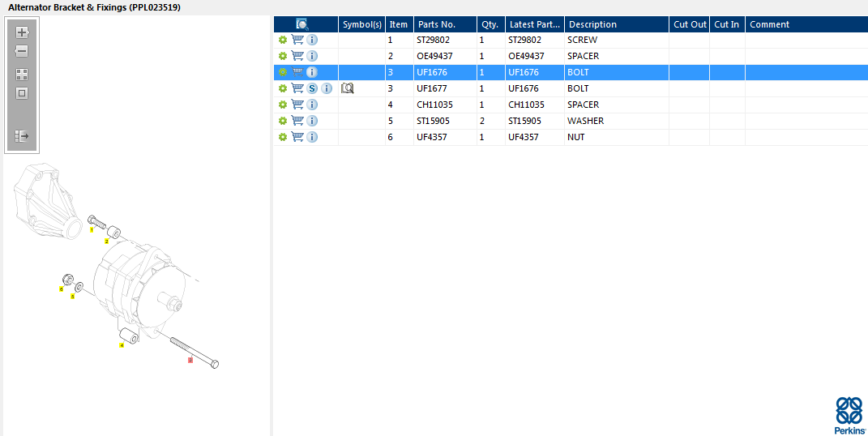Screen dimensions: 868x436
Task: Click the fit-to-window square icon
Action: tap(22, 93)
